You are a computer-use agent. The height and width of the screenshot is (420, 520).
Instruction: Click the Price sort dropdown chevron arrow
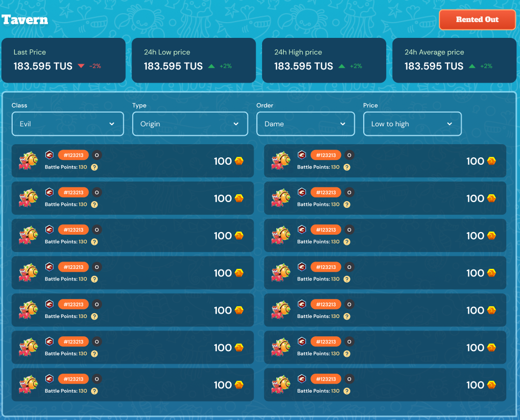click(x=449, y=124)
